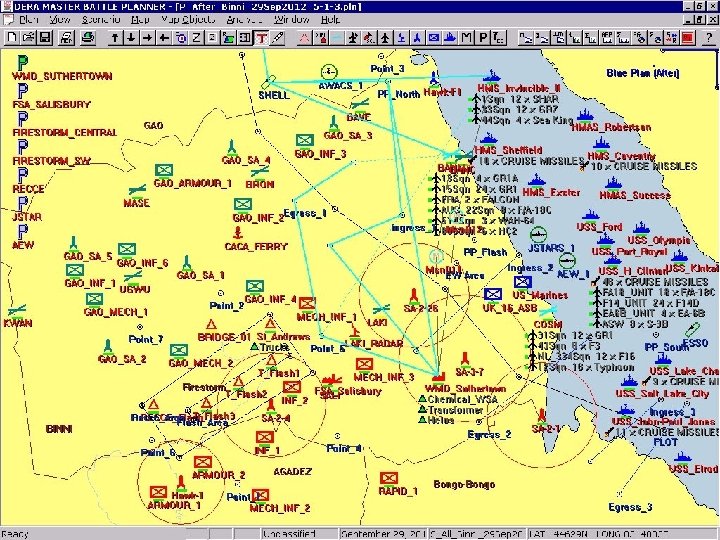This screenshot has width=720, height=540.
Task: Select the GAO_ARMOUR_1 unit symbol
Action: point(163,170)
